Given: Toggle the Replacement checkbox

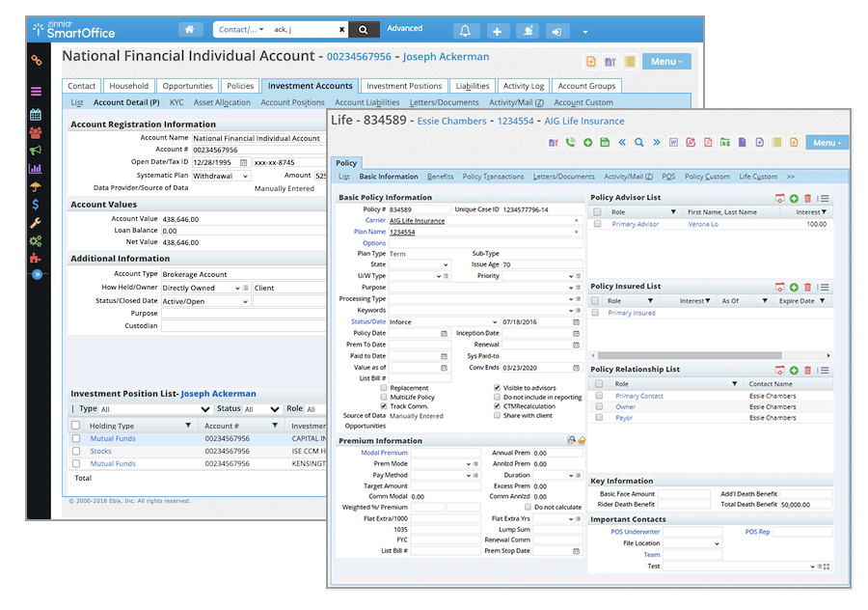Looking at the screenshot, I should pos(384,388).
